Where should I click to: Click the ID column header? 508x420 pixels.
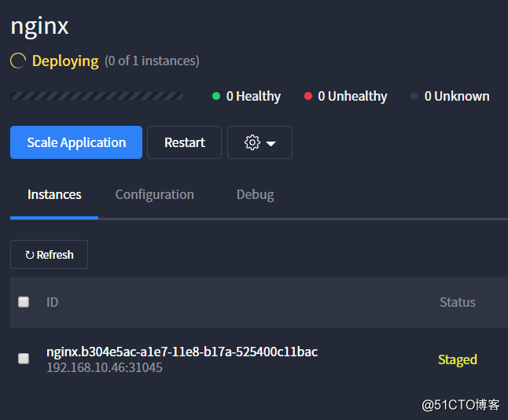(52, 302)
